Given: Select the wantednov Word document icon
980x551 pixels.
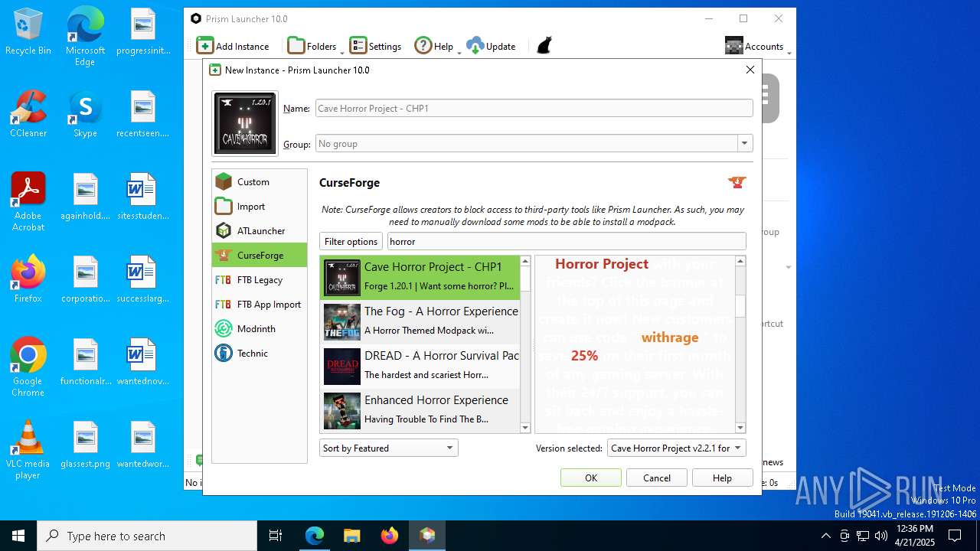Looking at the screenshot, I should [x=142, y=362].
